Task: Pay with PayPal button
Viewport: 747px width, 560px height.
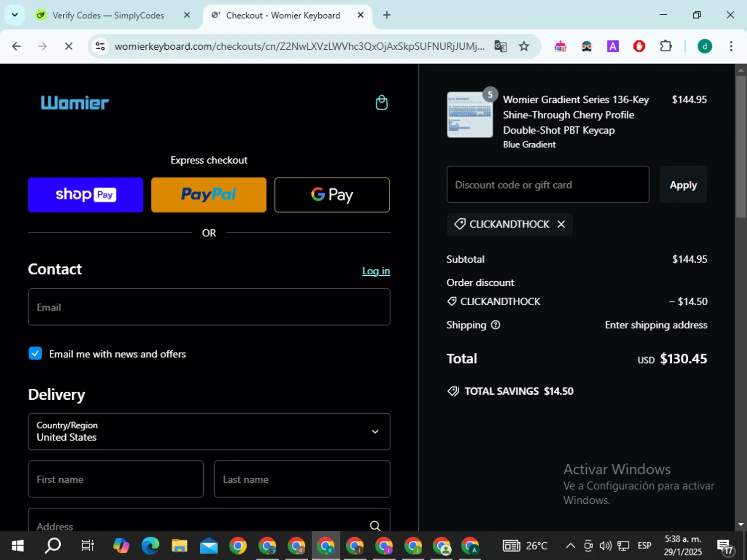Action: pyautogui.click(x=209, y=195)
